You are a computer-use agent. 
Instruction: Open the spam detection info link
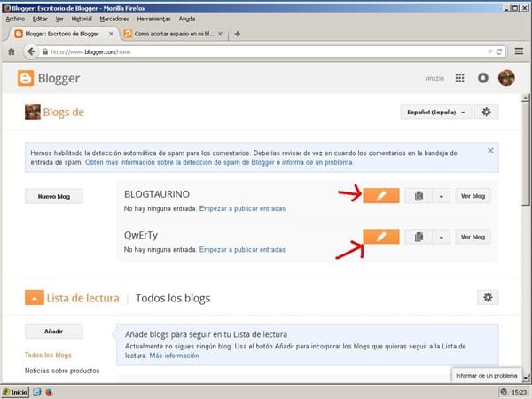[x=179, y=162]
